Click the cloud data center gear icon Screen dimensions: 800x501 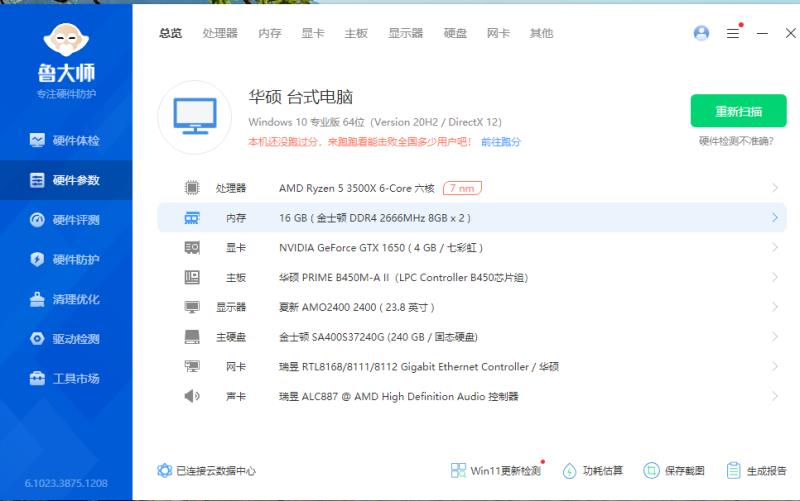pos(165,470)
